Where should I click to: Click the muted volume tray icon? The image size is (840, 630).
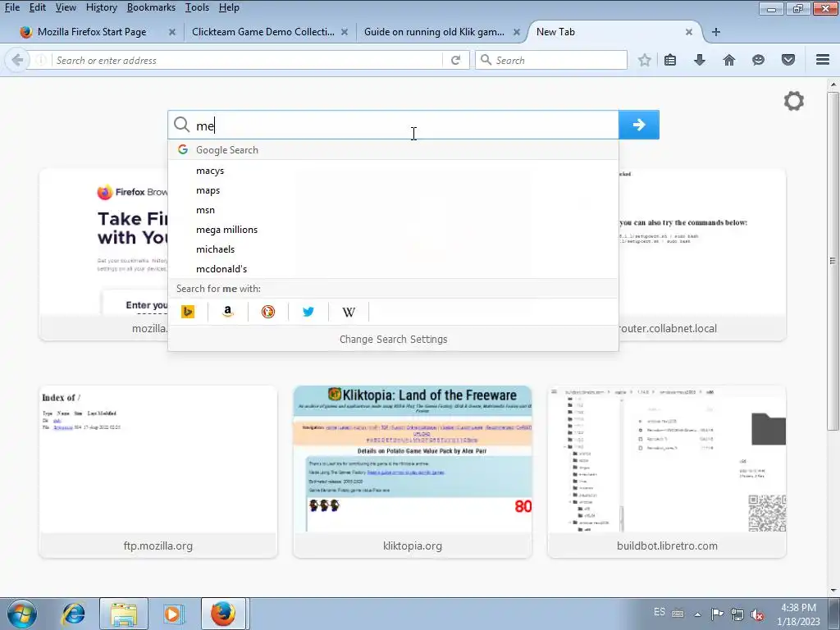pos(757,614)
